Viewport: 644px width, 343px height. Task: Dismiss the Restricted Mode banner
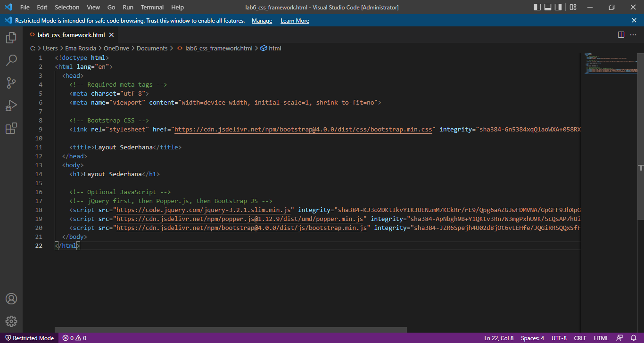[634, 21]
